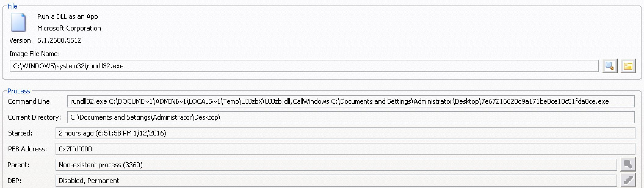Click the "Run a DLL as an App" description
644x188 pixels.
(67, 17)
